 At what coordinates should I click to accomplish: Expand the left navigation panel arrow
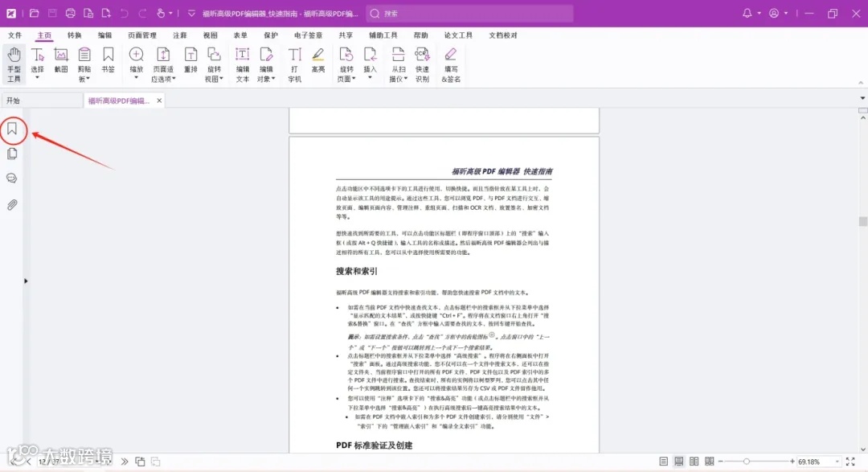(x=26, y=281)
